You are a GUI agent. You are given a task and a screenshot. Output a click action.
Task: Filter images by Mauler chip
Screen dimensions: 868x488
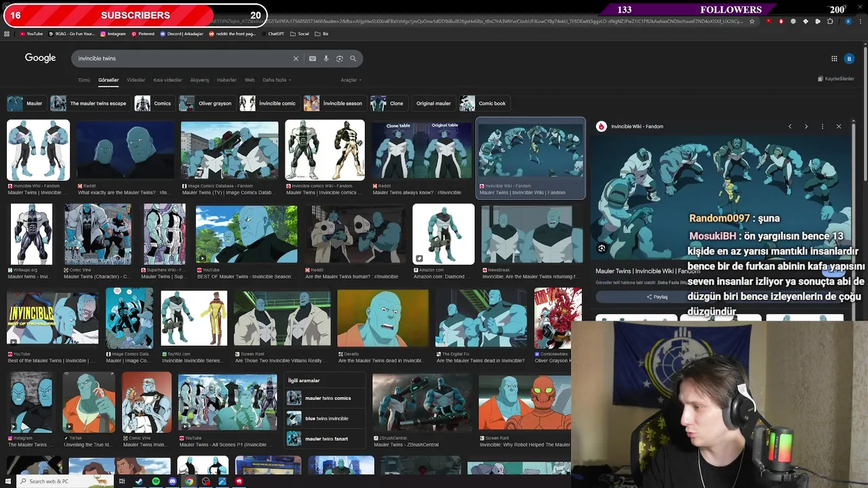(x=26, y=103)
